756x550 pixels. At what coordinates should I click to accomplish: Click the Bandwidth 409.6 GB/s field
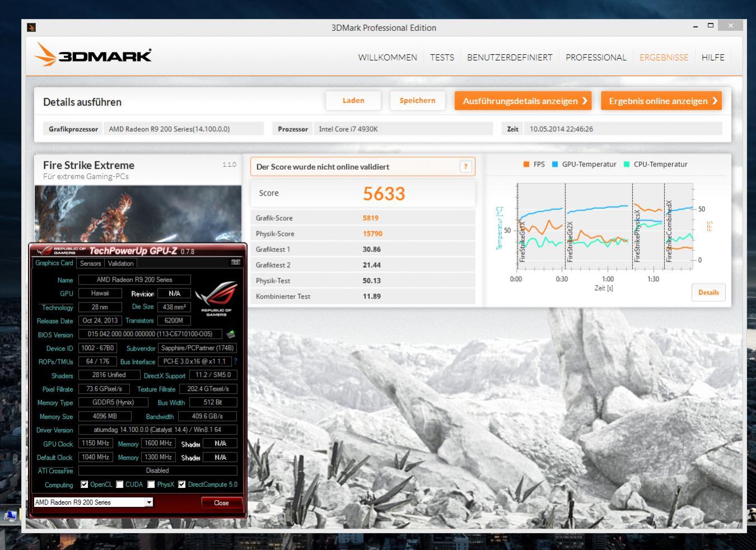pos(207,416)
